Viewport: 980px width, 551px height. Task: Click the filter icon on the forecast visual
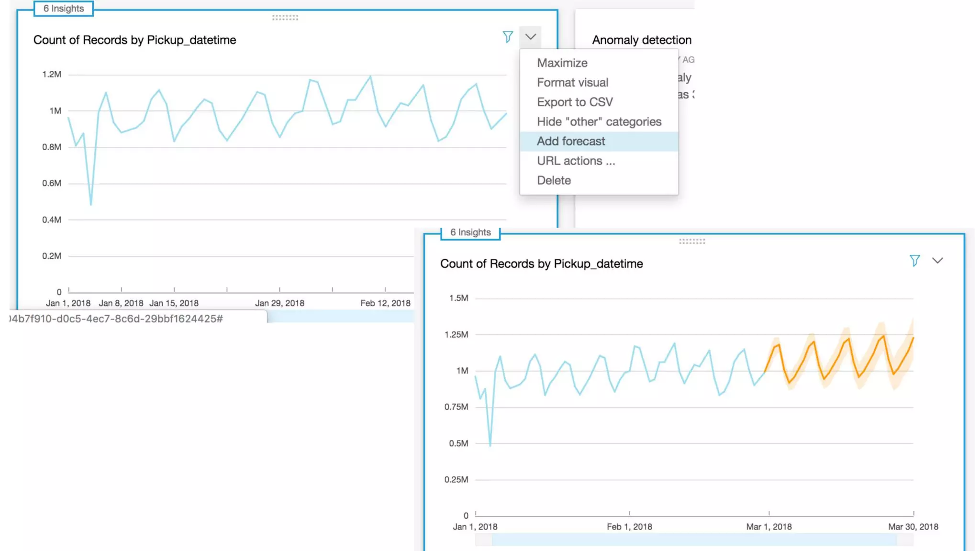[x=914, y=261]
